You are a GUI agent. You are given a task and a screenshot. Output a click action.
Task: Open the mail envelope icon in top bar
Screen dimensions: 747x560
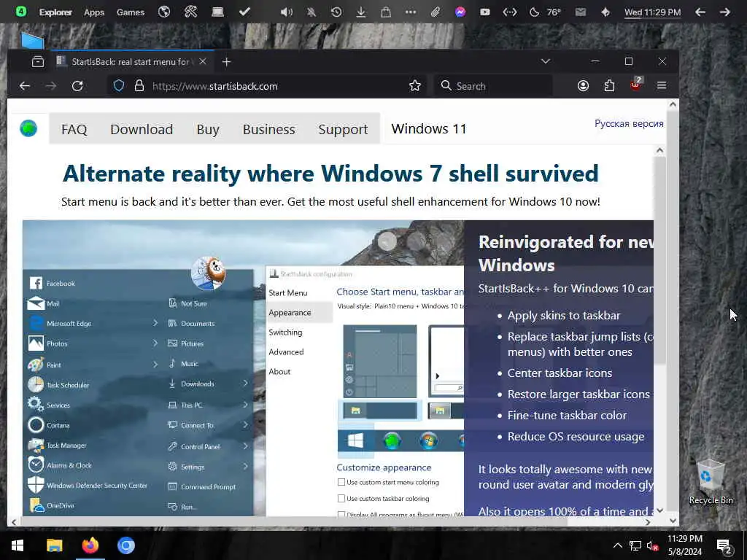pos(580,12)
